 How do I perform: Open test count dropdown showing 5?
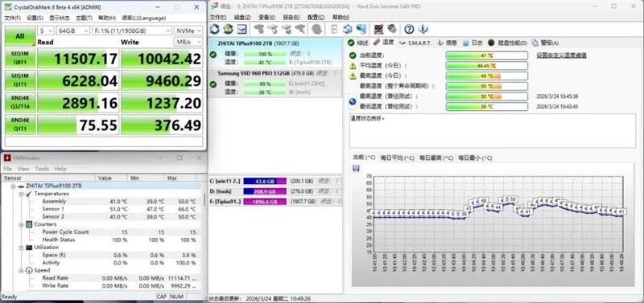click(46, 31)
